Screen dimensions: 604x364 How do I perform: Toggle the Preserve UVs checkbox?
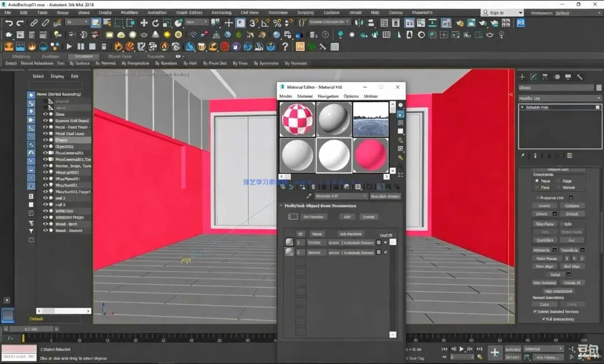click(538, 198)
